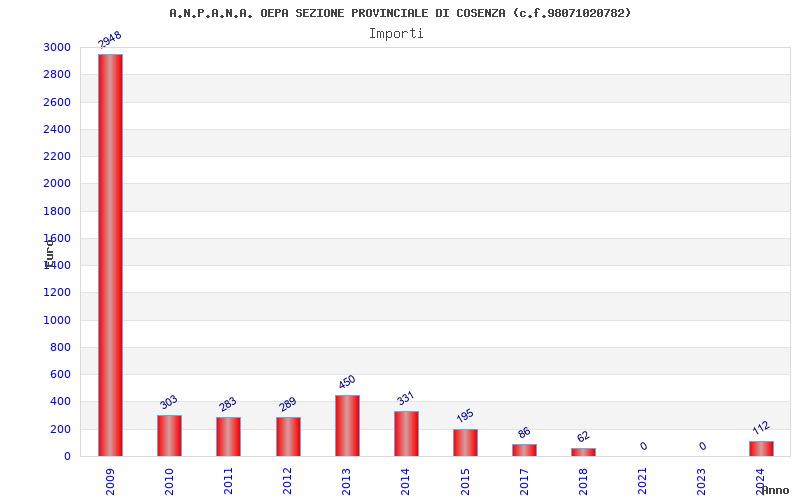800x500 pixels.
Task: Click the 2948 value label
Action: (x=110, y=40)
